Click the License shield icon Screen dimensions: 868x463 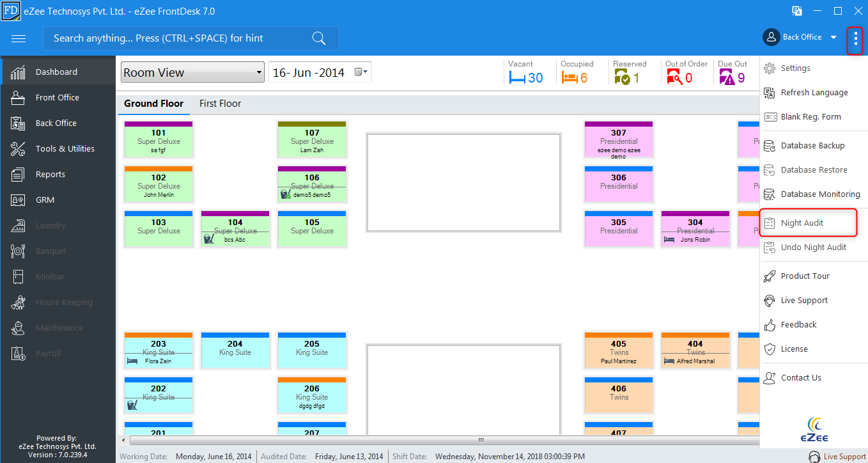pyautogui.click(x=770, y=349)
